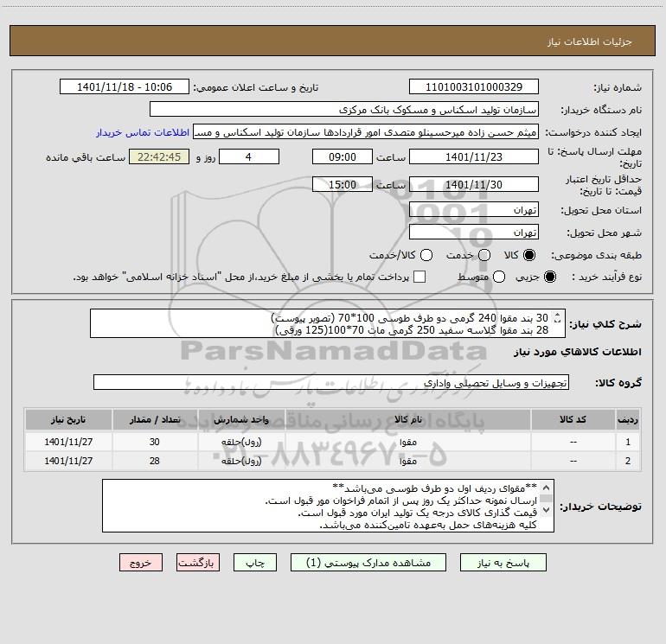This screenshot has width=666, height=644.
Task: Click the validity hour field 15:00
Action: (343, 185)
